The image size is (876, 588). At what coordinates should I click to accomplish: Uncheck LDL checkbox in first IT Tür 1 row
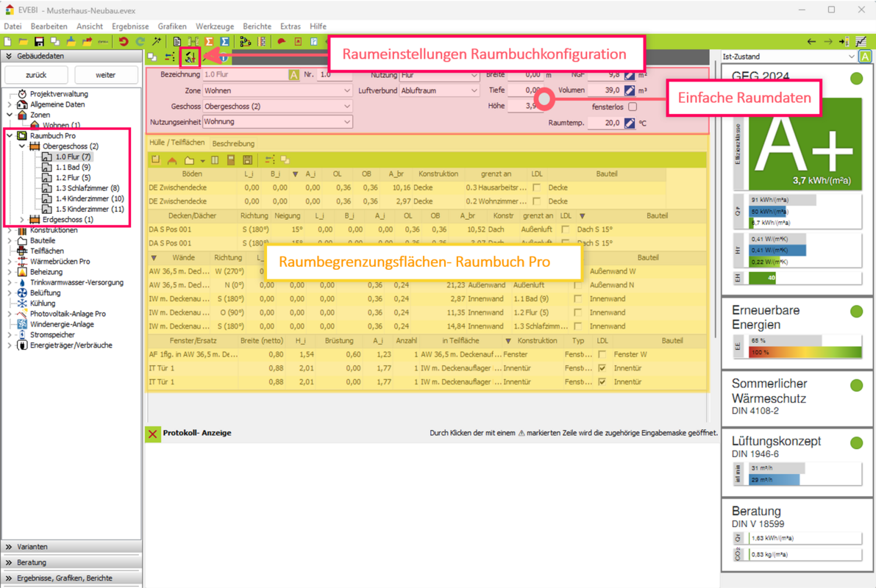pyautogui.click(x=602, y=368)
